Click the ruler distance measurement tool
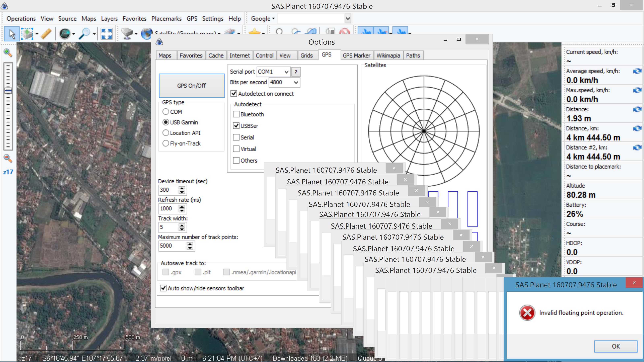The height and width of the screenshot is (362, 644). coord(46,34)
